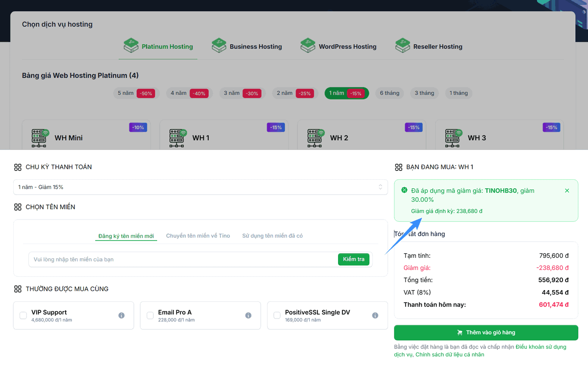Select the 5 năm billing period pill
The width and height of the screenshot is (588, 368).
tap(135, 93)
